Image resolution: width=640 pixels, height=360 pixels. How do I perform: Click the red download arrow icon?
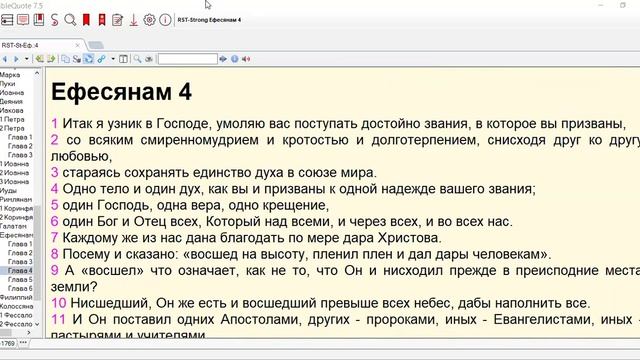(x=133, y=20)
